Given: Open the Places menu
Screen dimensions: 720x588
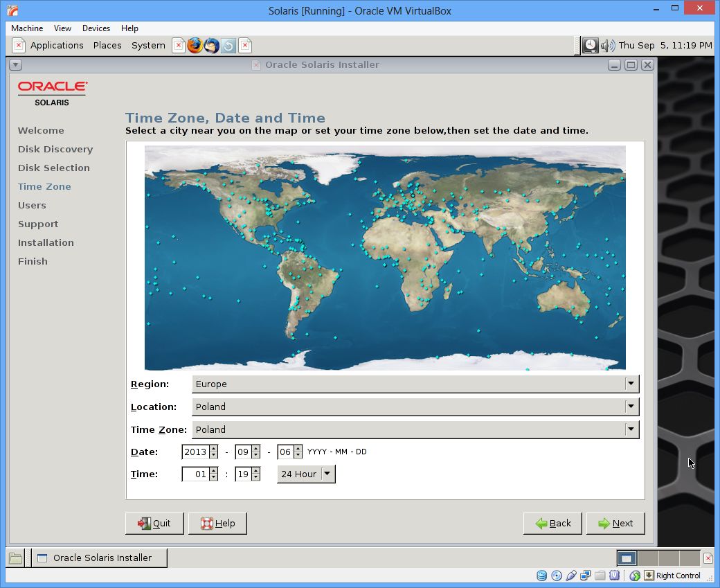Looking at the screenshot, I should 107,46.
